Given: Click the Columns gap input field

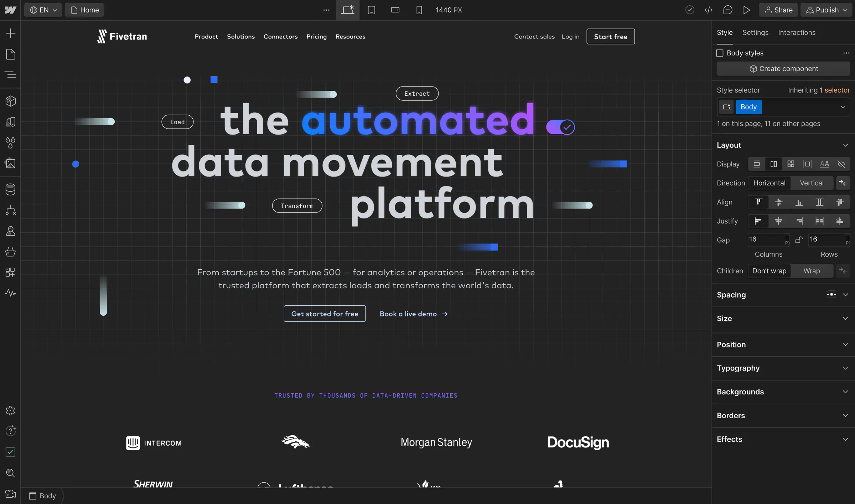Looking at the screenshot, I should (x=766, y=240).
